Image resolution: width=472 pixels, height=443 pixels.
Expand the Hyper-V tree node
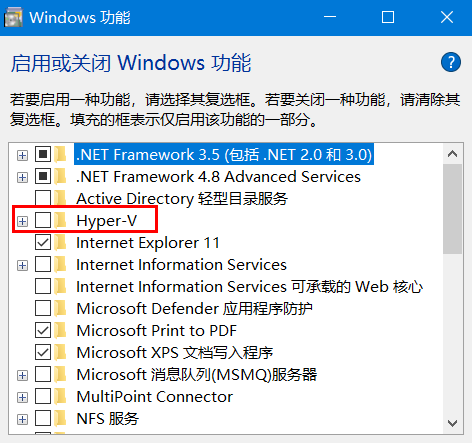click(x=22, y=221)
